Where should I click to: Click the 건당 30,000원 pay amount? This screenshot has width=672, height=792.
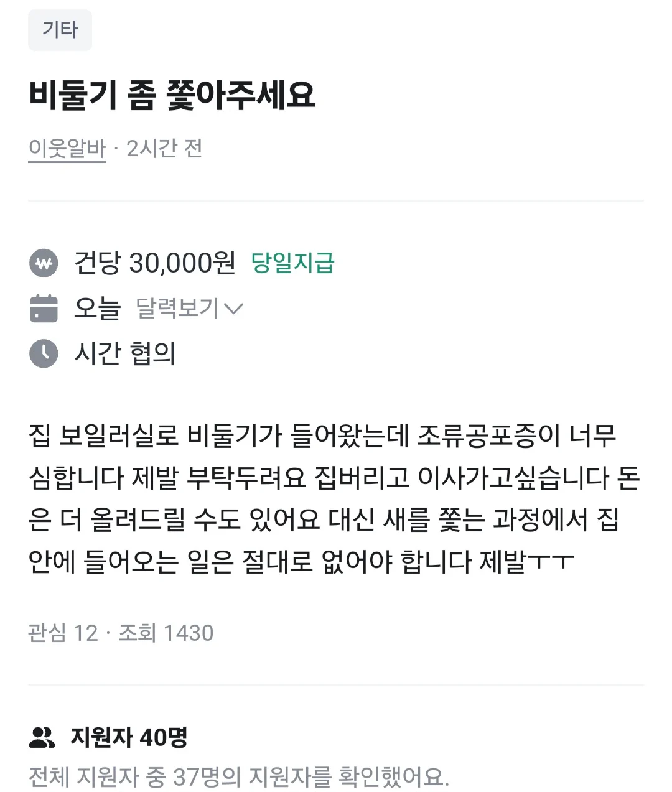click(155, 263)
